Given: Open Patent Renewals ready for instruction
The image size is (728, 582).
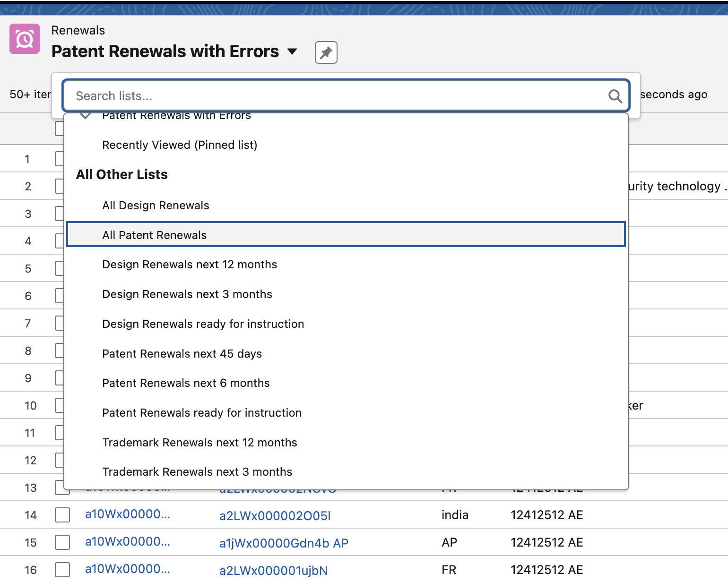Looking at the screenshot, I should tap(202, 413).
